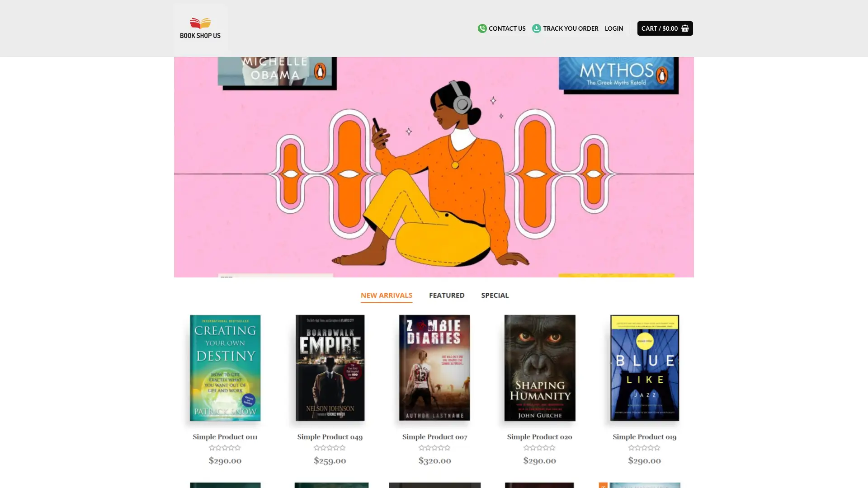This screenshot has width=868, height=488.
Task: Open the LOGIN link
Action: pyautogui.click(x=613, y=28)
